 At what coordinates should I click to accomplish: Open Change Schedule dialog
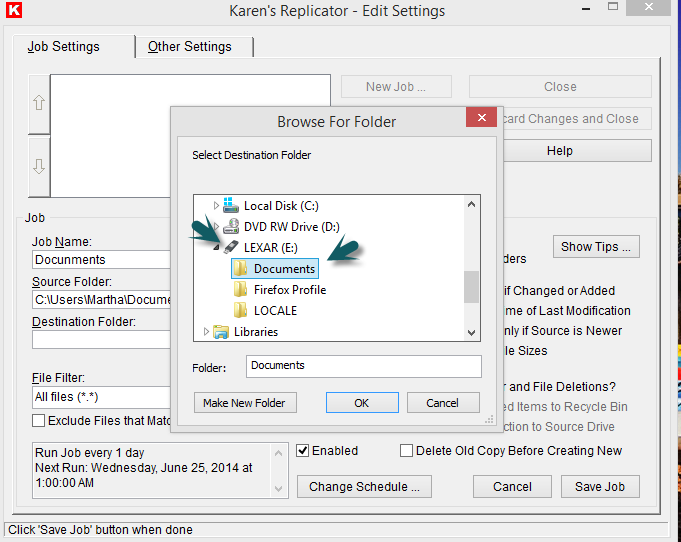[x=364, y=486]
